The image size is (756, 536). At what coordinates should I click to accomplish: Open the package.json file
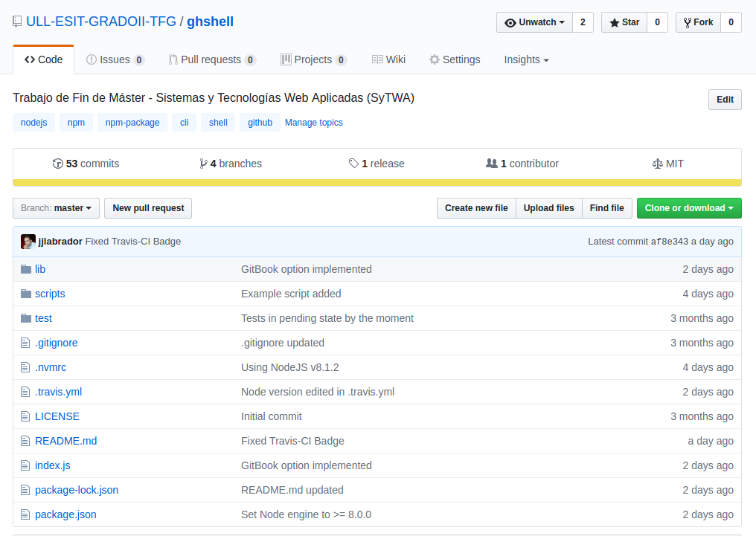pyautogui.click(x=65, y=514)
